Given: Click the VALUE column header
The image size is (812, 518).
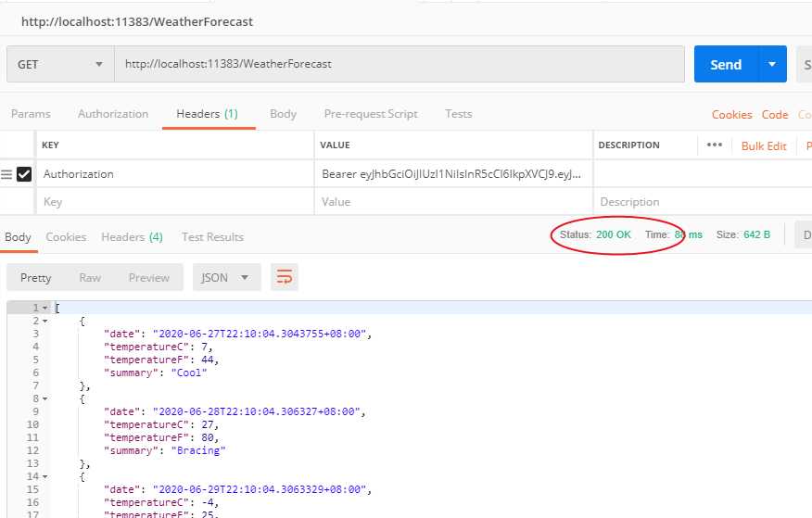Looking at the screenshot, I should [335, 145].
